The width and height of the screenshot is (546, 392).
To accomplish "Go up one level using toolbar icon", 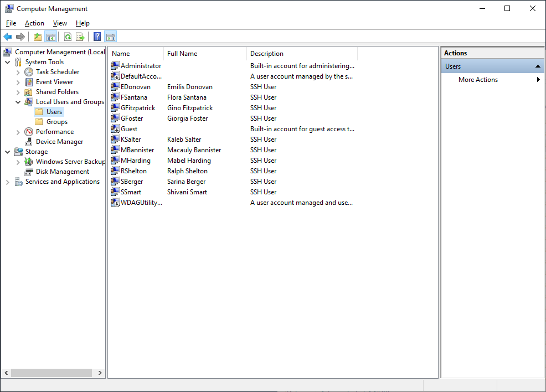I will (38, 37).
